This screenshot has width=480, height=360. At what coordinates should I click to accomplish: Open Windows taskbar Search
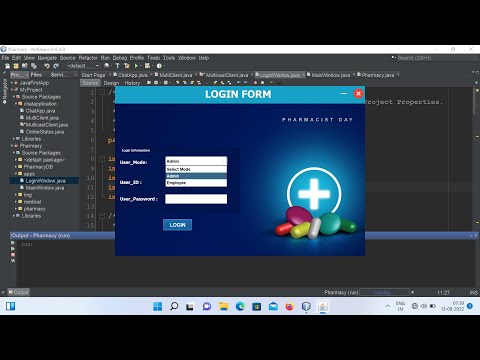coord(174,306)
